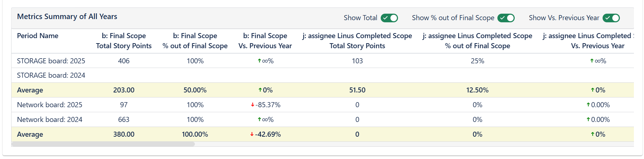Viewport: 644px width, 159px height.
Task: Click green up arrow in Network board: 2024 Final Scope
Action: 259,119
